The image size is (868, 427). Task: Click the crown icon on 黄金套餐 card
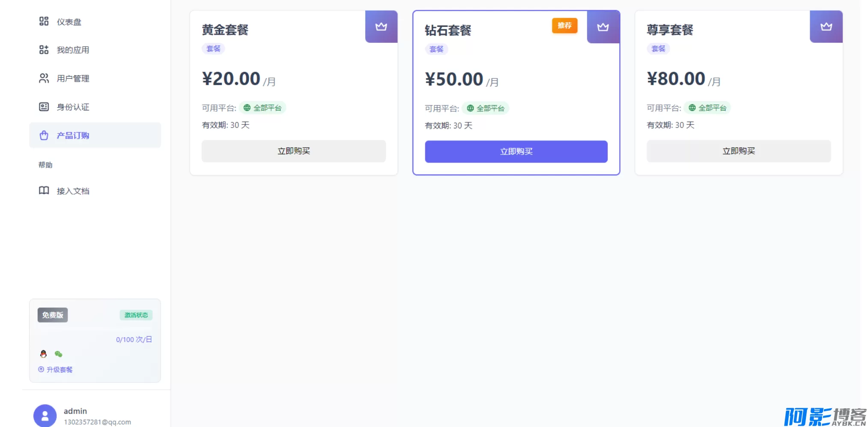381,27
